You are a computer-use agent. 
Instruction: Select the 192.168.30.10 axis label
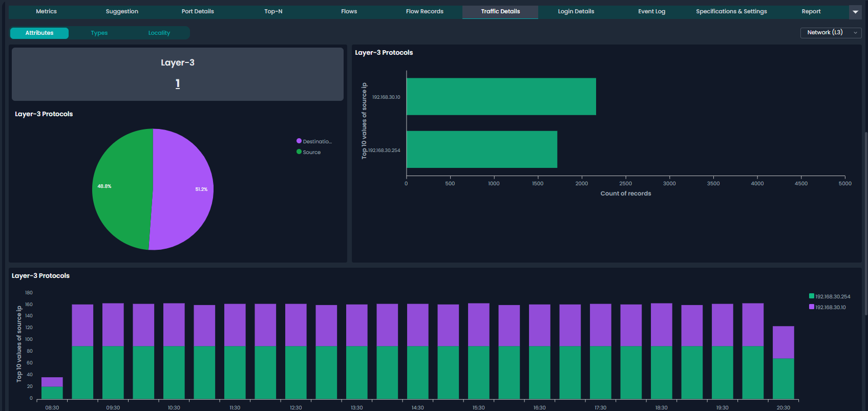[386, 97]
